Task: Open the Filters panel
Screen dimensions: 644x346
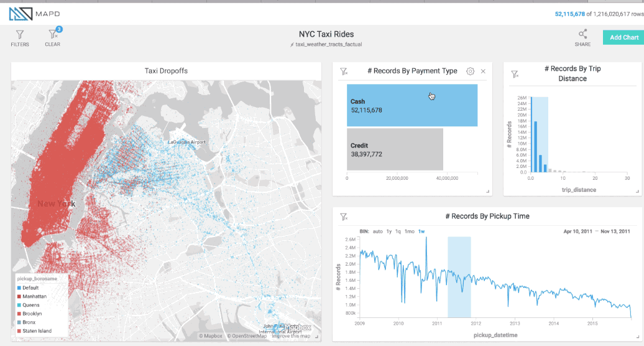Action: (20, 38)
